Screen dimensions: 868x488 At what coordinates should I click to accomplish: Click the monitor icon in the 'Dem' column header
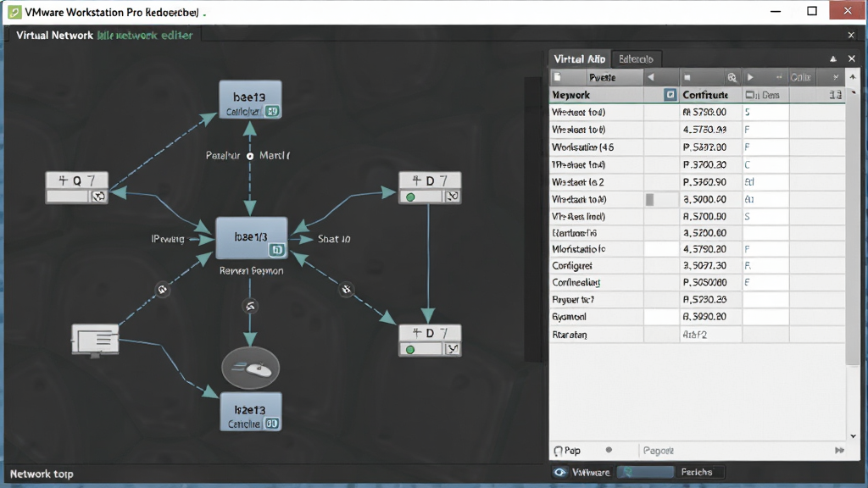(x=749, y=95)
